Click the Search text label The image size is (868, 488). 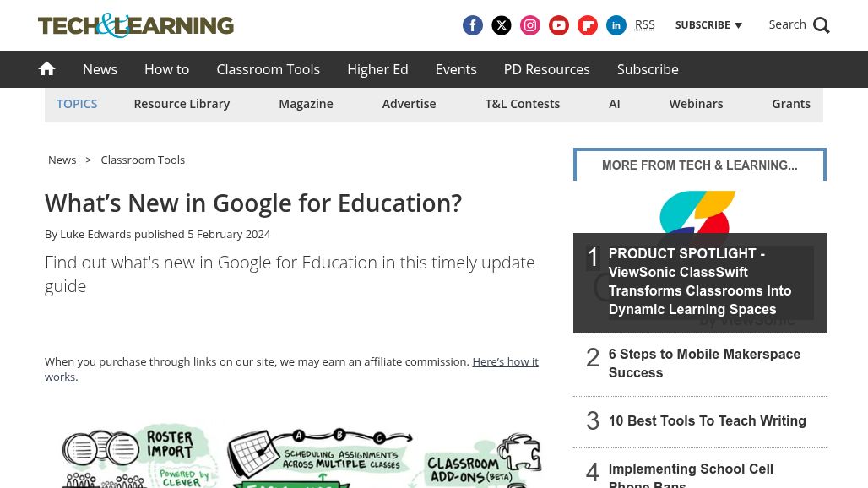coord(787,24)
